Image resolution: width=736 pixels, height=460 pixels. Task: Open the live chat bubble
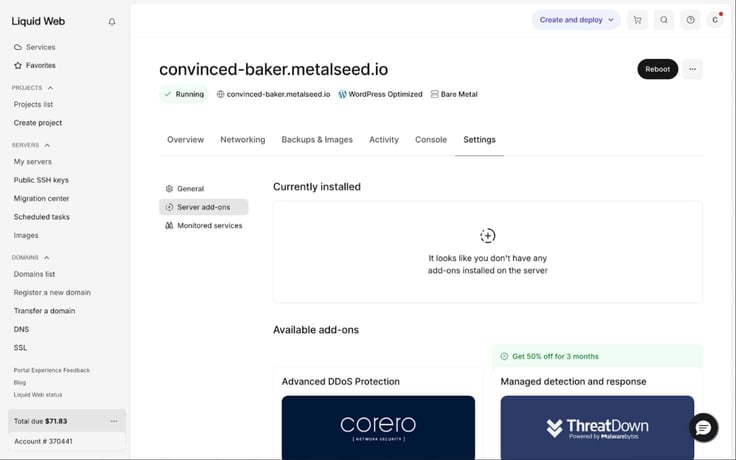click(x=703, y=427)
